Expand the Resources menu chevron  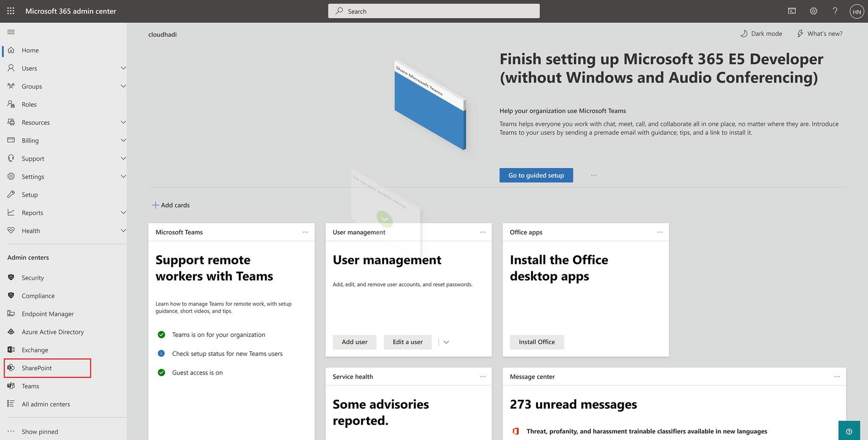point(123,122)
